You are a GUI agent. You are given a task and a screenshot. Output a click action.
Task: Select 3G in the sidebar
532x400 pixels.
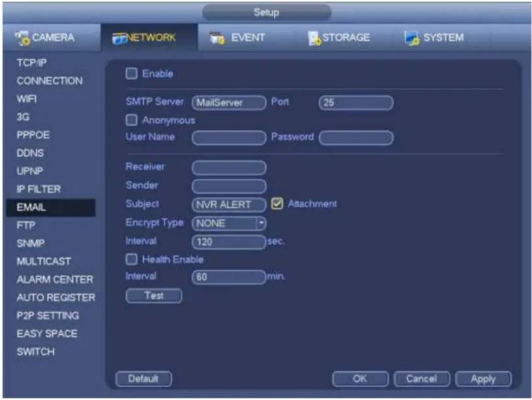pos(23,117)
